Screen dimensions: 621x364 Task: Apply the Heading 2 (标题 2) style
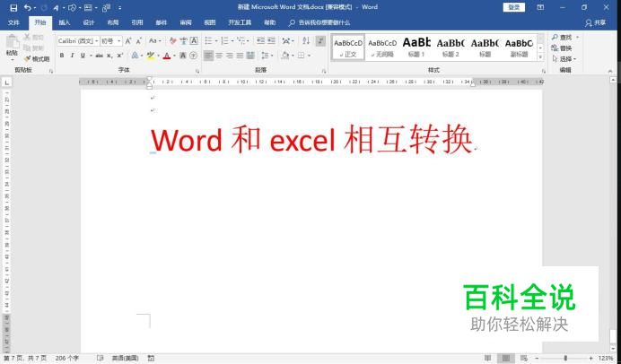(x=450, y=47)
